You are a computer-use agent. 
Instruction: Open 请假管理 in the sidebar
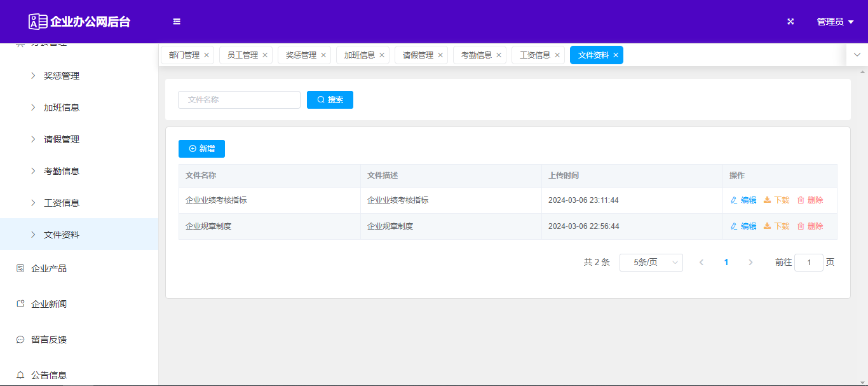point(62,139)
